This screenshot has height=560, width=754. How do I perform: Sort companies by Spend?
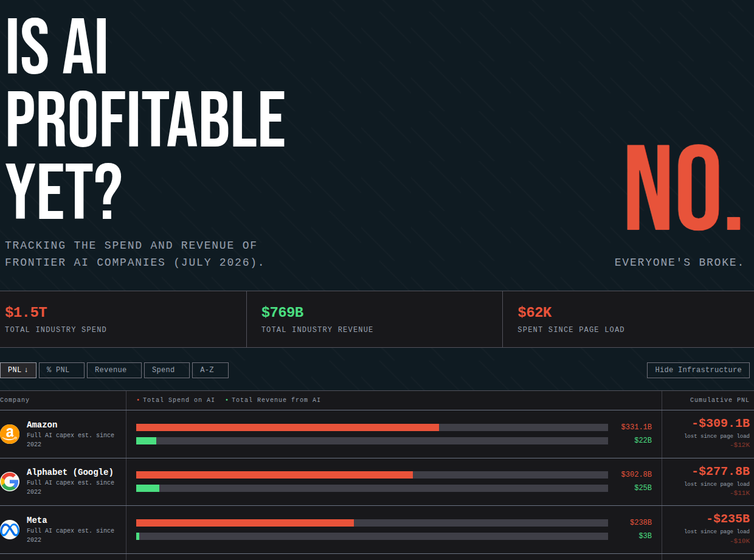tap(167, 370)
